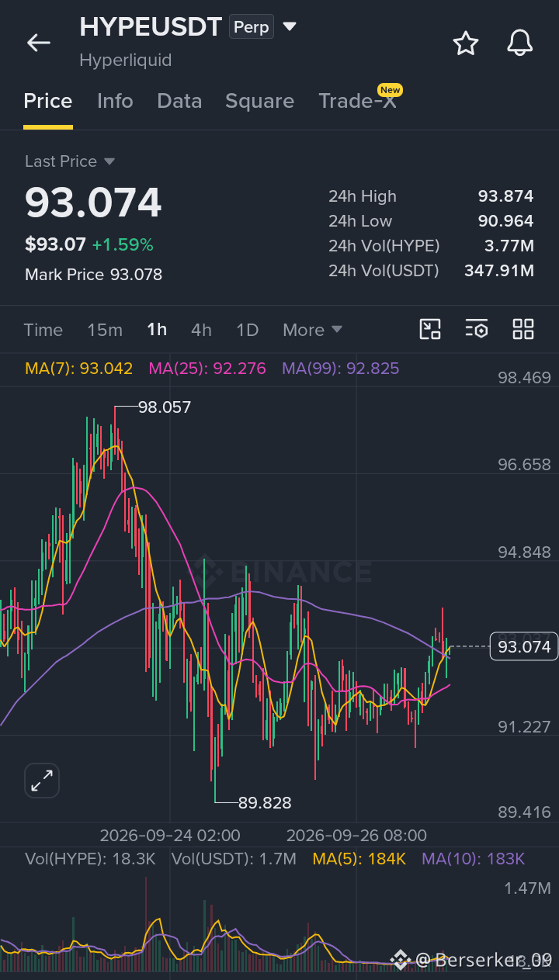Switch chart to 1D interval

247,330
